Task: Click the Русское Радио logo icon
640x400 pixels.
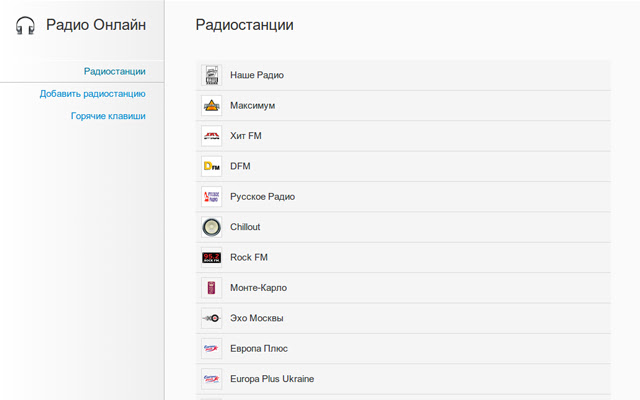Action: coord(211,197)
